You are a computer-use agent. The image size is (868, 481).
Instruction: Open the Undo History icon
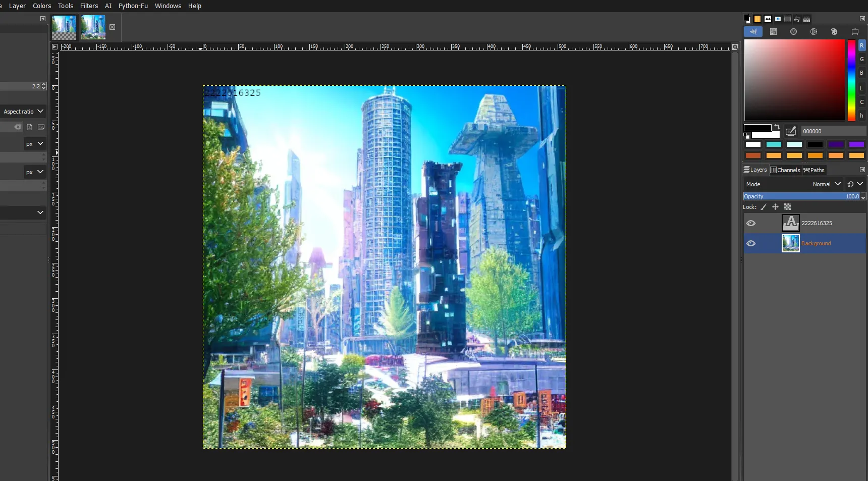pyautogui.click(x=797, y=20)
